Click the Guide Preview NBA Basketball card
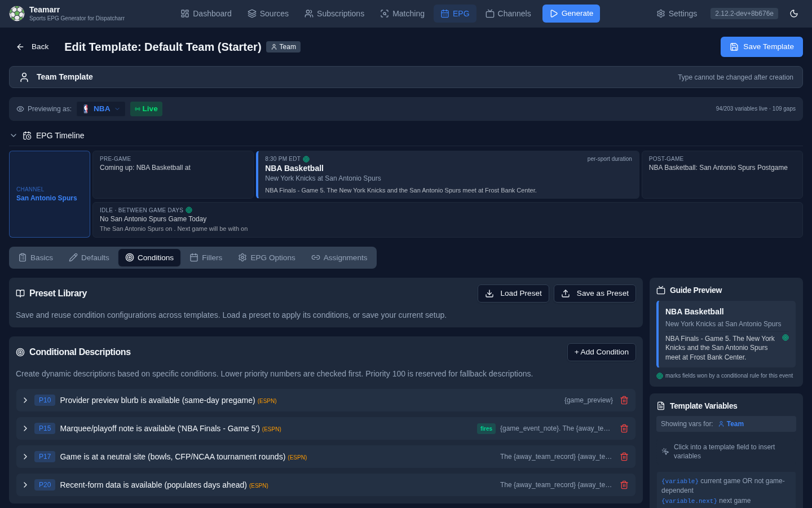The image size is (812, 508). 726,334
